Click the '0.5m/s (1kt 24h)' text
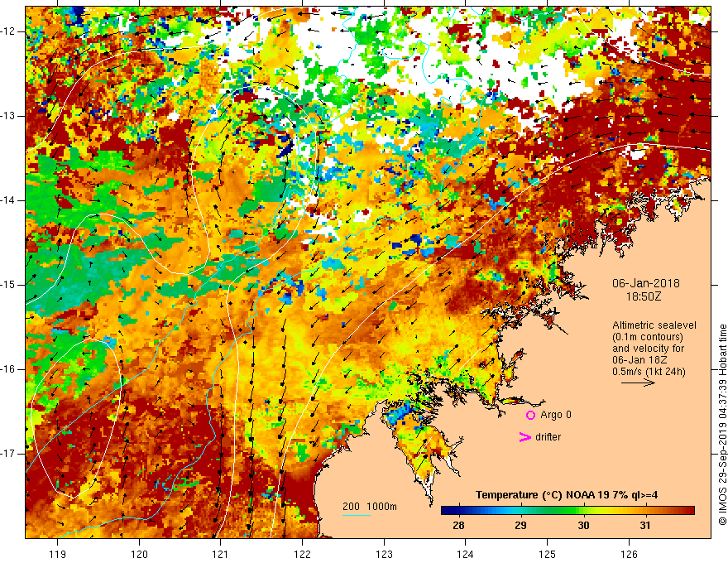Image resolution: width=728 pixels, height=563 pixels. 649,372
